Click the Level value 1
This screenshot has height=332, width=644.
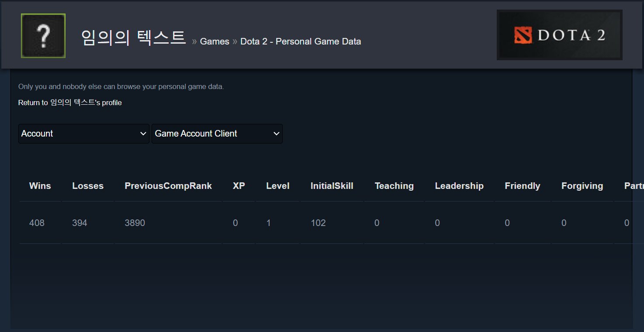click(268, 223)
